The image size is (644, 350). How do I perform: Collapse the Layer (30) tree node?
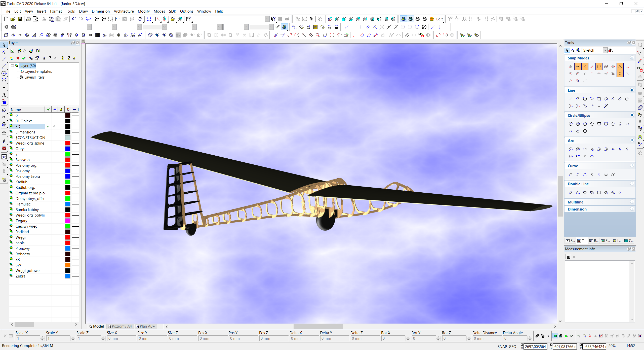pyautogui.click(x=12, y=66)
